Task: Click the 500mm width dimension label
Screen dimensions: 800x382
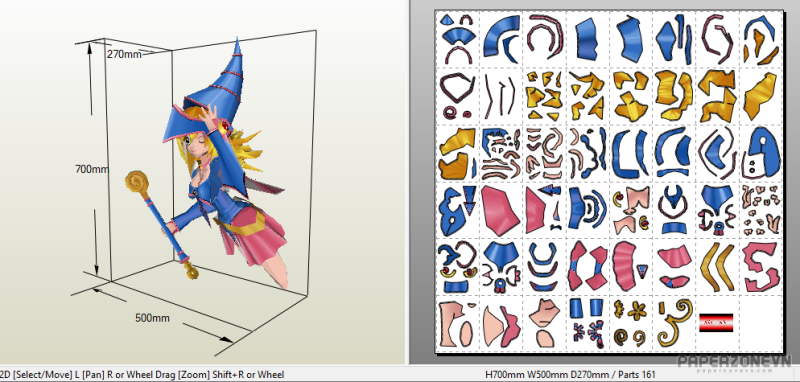Action: pyautogui.click(x=152, y=318)
